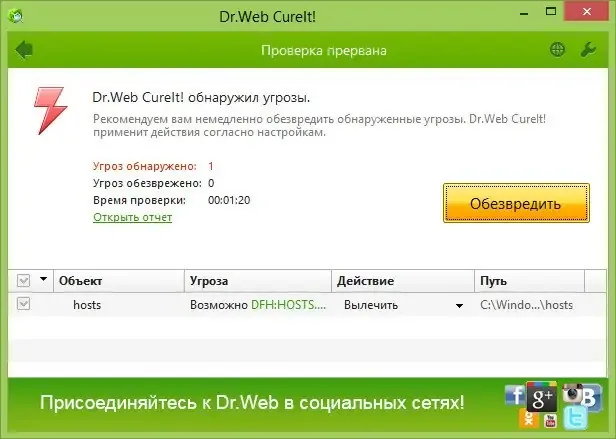Open the Odnoklassniki social icon
The width and height of the screenshot is (616, 439).
click(x=528, y=419)
